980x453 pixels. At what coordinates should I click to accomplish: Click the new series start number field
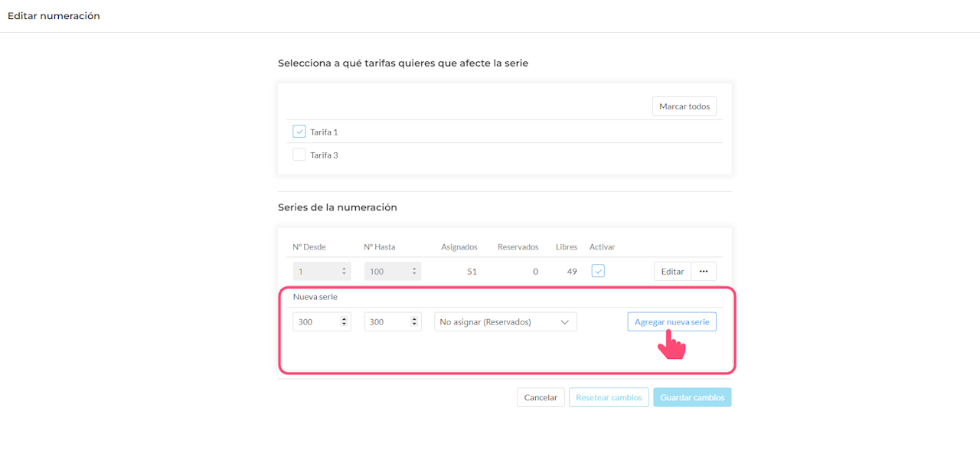point(322,322)
